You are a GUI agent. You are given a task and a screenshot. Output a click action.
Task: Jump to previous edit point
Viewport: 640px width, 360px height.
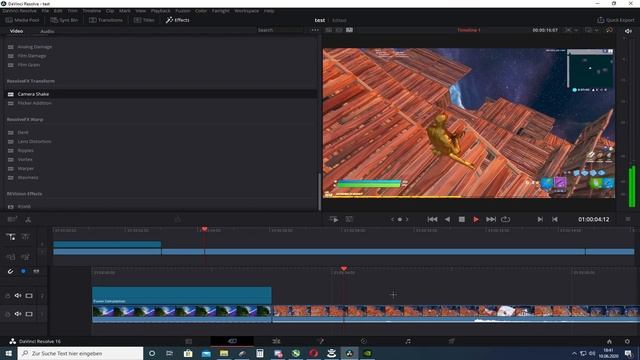click(x=555, y=220)
